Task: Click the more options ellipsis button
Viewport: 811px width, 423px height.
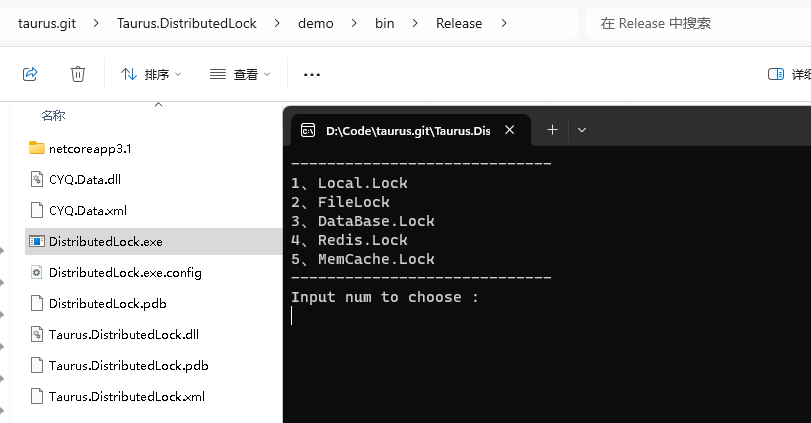Action: tap(311, 74)
